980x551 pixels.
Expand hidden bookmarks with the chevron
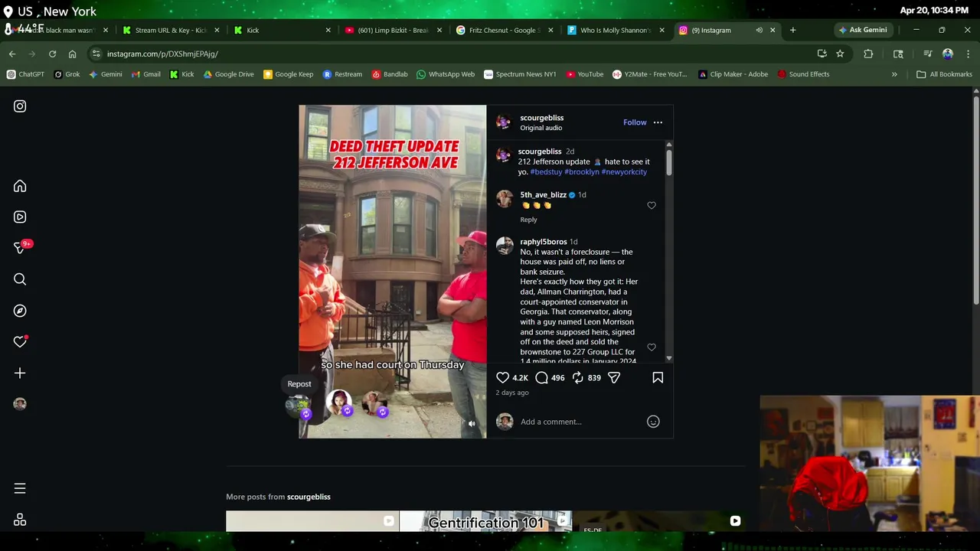(x=894, y=74)
